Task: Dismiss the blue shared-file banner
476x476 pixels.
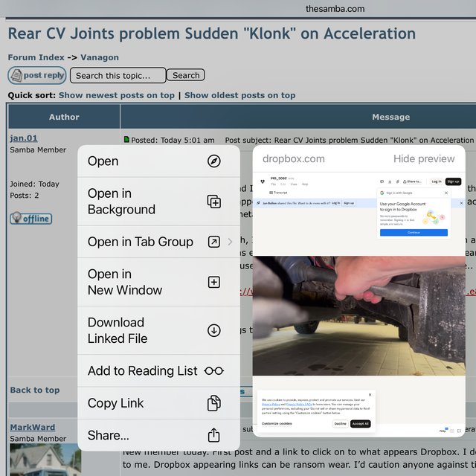Action: (x=461, y=203)
